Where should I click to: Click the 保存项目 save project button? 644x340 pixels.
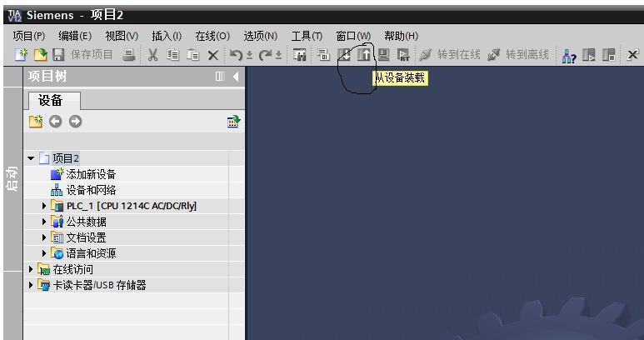pos(82,55)
